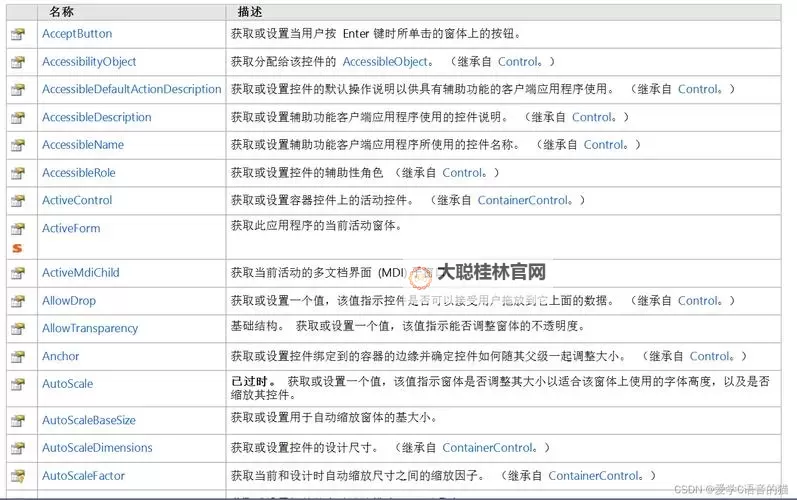
Task: Open the AccessibilityObject property link
Action: pos(89,61)
